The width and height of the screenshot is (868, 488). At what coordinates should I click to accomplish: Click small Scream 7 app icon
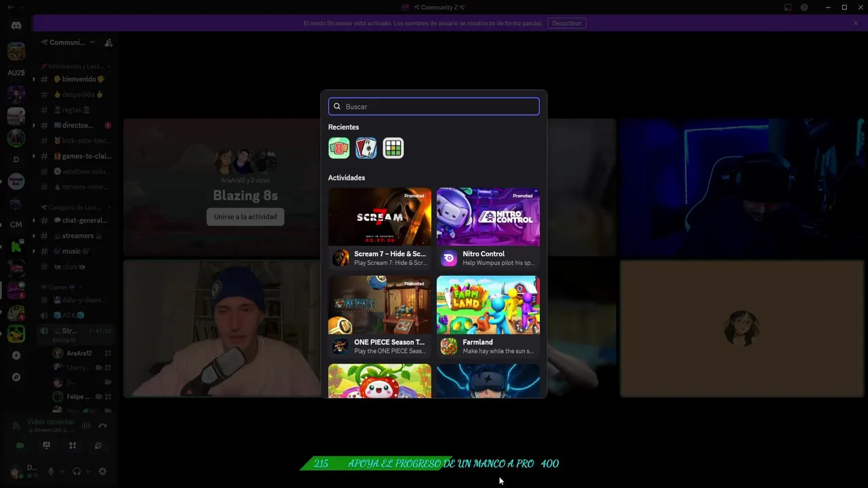click(340, 258)
